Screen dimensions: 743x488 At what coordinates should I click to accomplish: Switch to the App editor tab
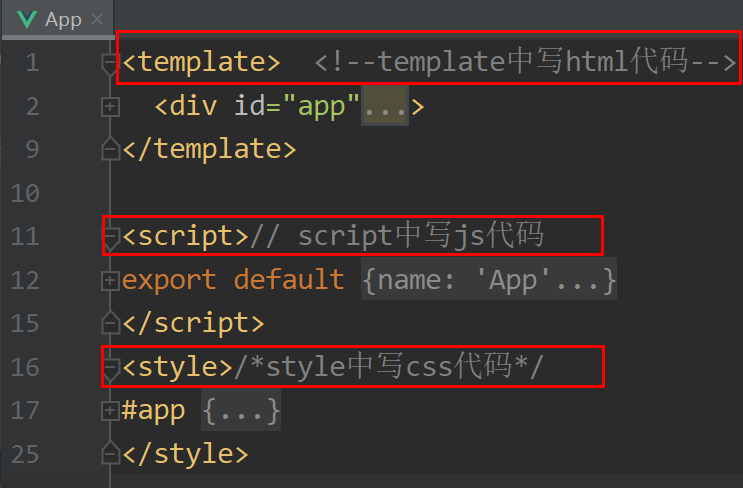coord(58,19)
